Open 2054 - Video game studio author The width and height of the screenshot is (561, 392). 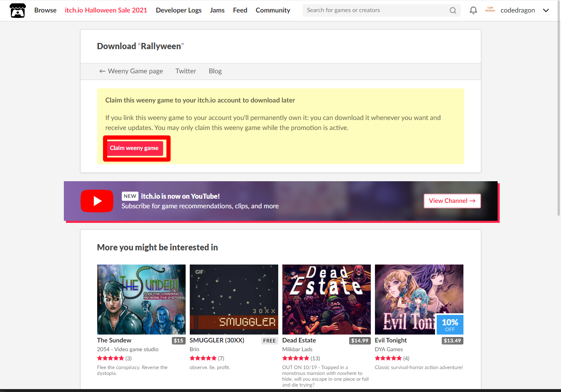[x=128, y=350]
